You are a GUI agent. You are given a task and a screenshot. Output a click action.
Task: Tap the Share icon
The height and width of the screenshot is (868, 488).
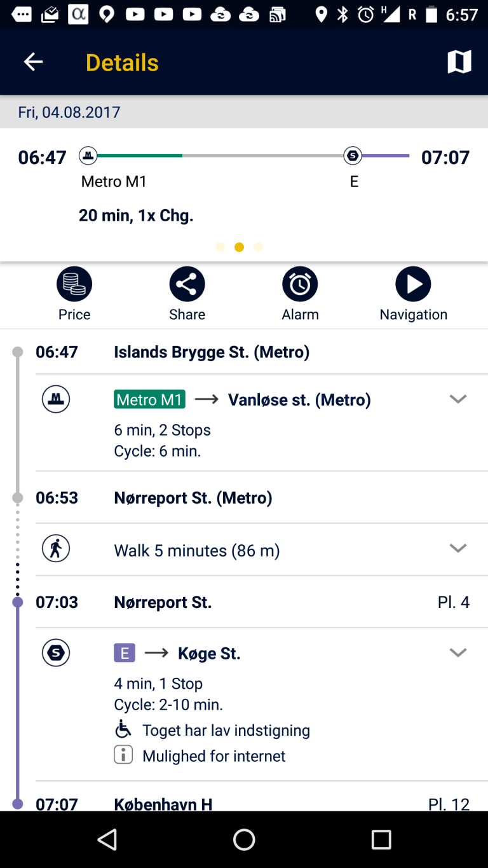(x=187, y=284)
